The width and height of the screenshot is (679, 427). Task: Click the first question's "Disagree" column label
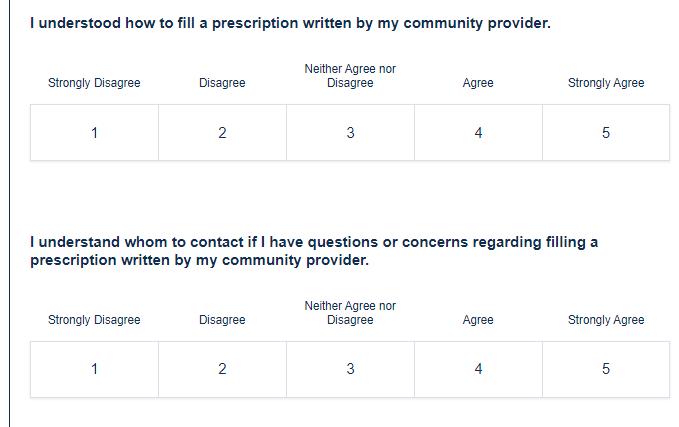click(x=222, y=83)
